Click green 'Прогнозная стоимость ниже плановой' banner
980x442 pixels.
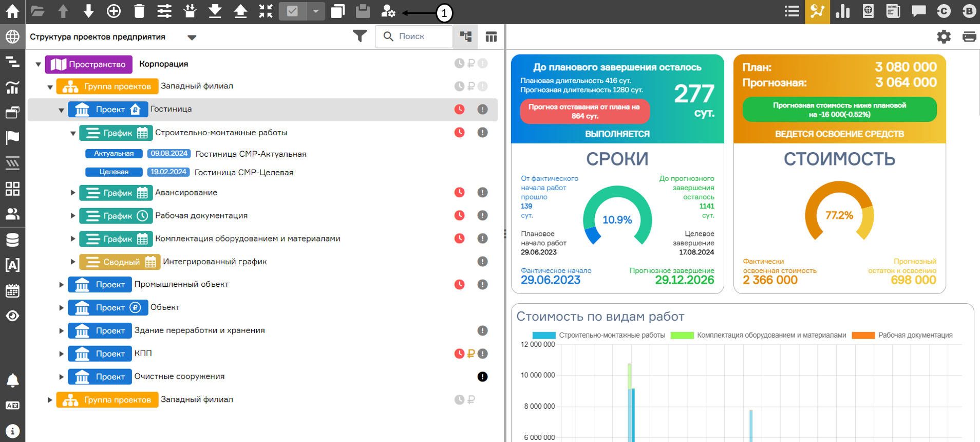tap(839, 109)
